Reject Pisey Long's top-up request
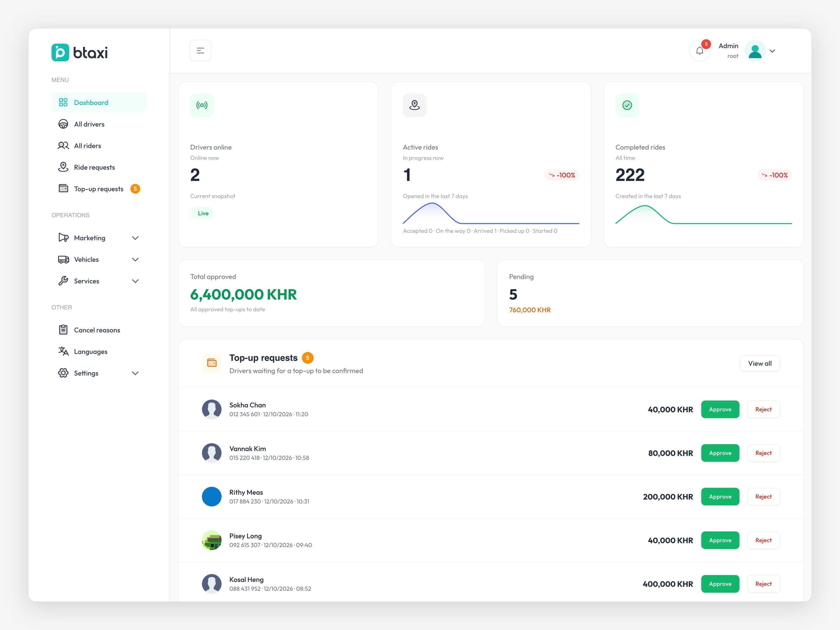Image resolution: width=840 pixels, height=630 pixels. coord(763,540)
